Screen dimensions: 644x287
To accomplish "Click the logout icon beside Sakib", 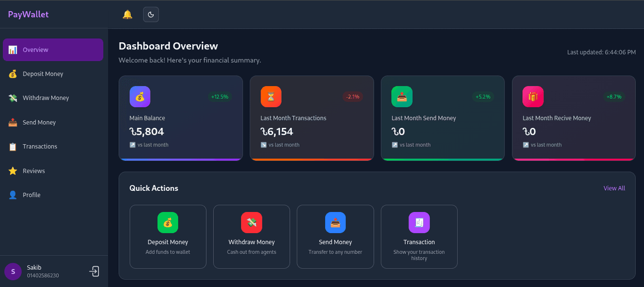I will [x=94, y=271].
